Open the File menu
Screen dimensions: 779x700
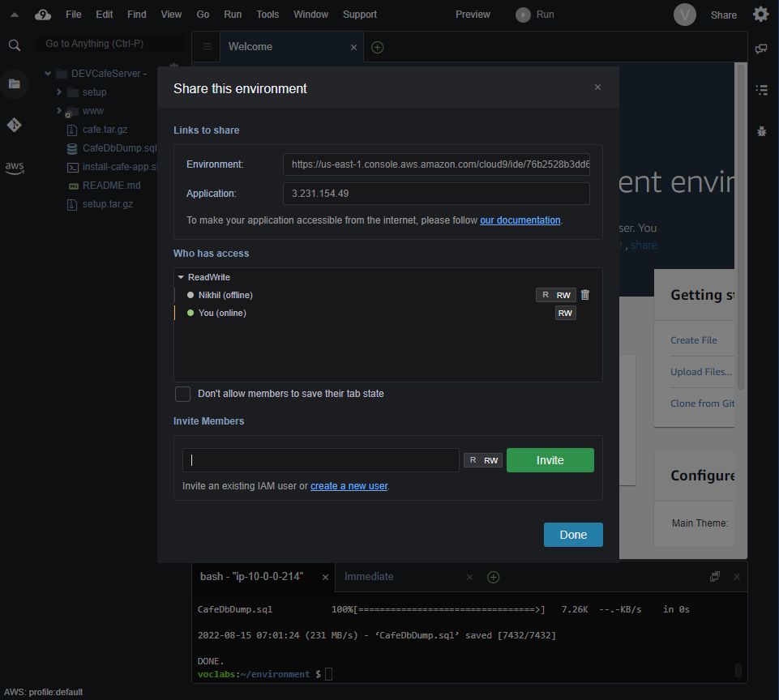[74, 15]
